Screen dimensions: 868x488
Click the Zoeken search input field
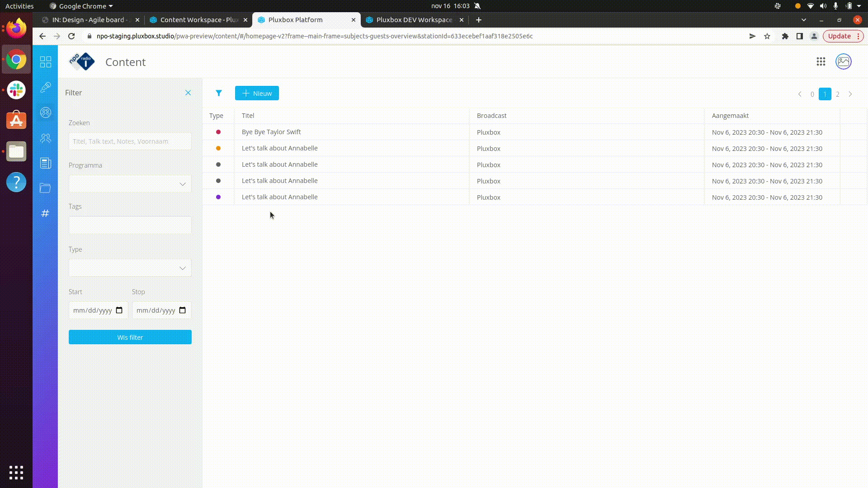130,141
